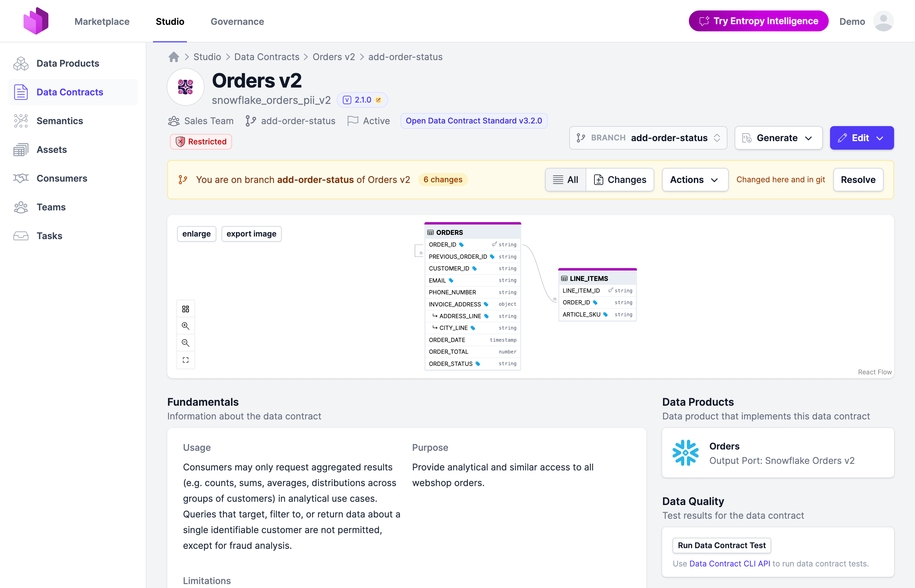Click tag icon beside INVOICE_ADDRESS
This screenshot has height=588, width=915.
coord(486,304)
